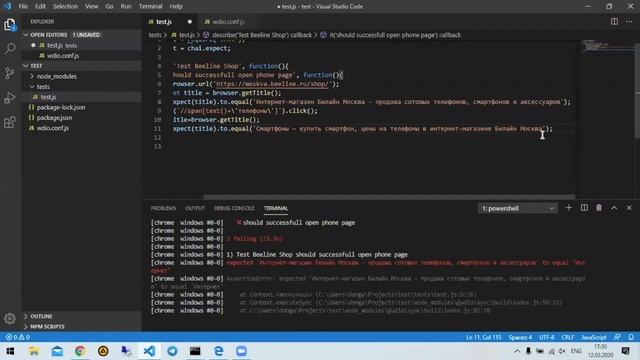Open the command prompt taskbar icon
The width and height of the screenshot is (640, 360).
point(195,351)
